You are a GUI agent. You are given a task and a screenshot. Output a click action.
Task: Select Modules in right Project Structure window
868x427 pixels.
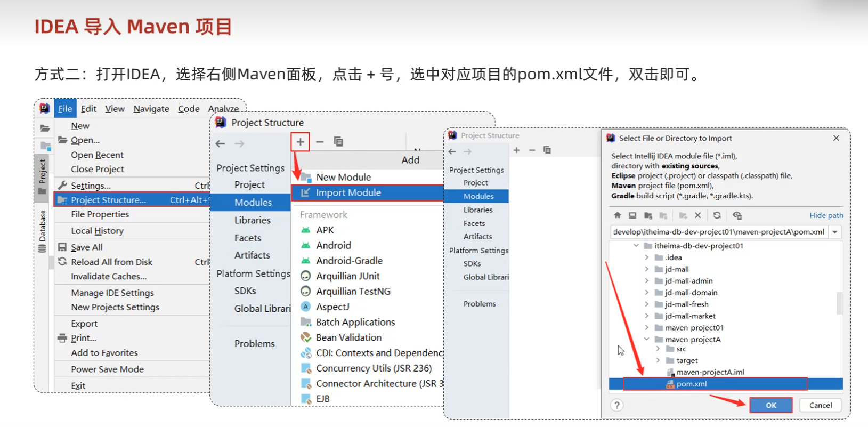(x=477, y=196)
